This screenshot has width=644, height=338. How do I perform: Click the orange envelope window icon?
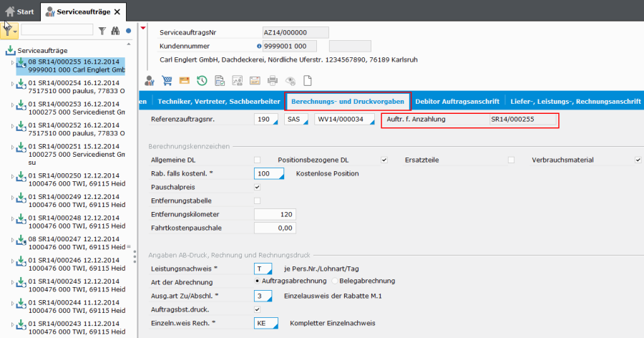coord(255,81)
